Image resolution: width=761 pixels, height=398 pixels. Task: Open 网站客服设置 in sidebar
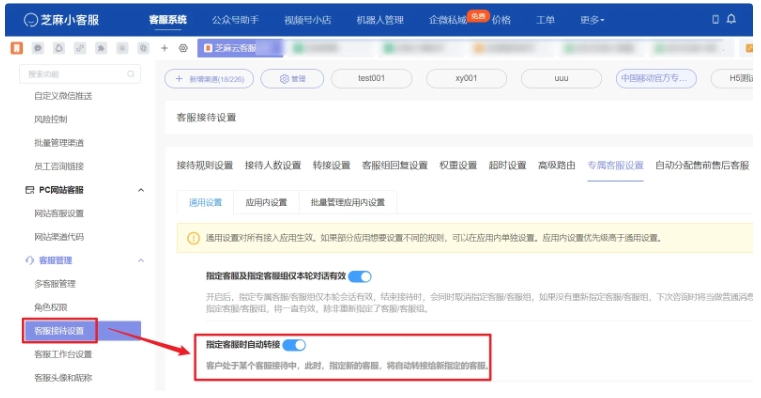click(59, 214)
